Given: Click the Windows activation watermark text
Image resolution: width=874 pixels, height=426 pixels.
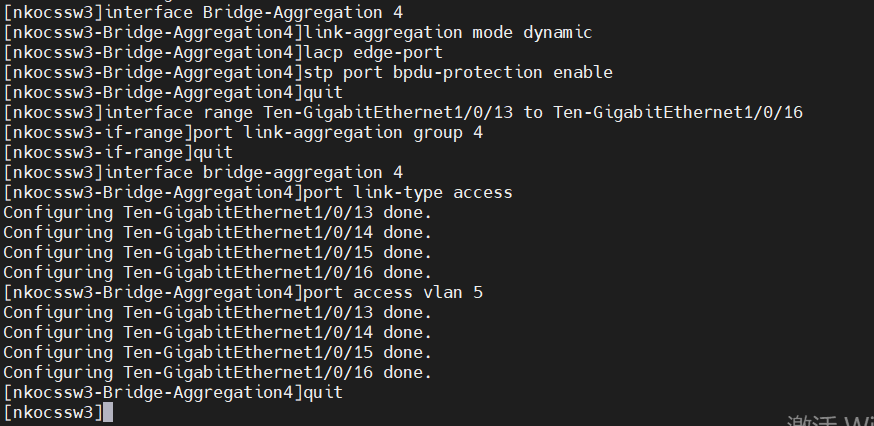Looking at the screenshot, I should point(830,420).
